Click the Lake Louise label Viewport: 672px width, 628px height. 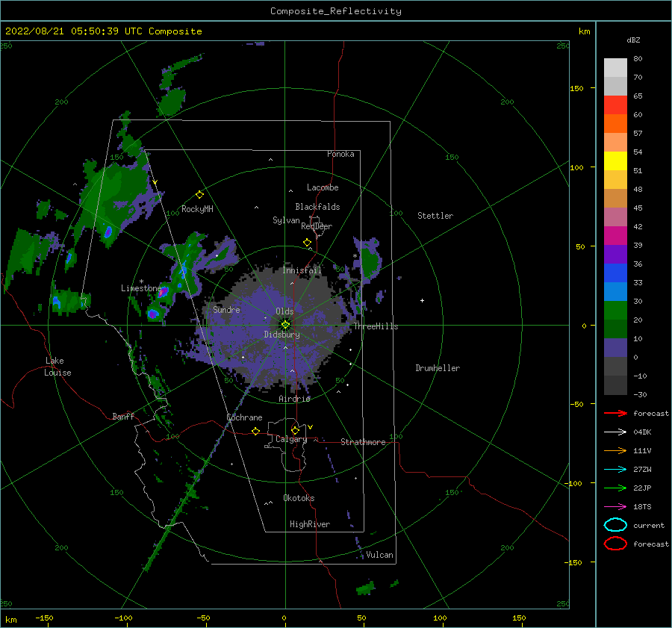pyautogui.click(x=57, y=367)
